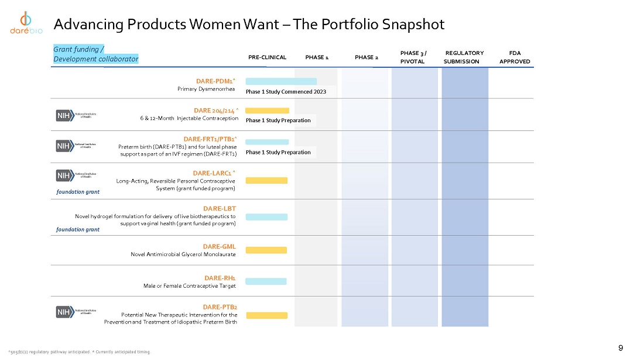Click the DARE-PDM1 blue progress bar
This screenshot has width=644, height=362.
281,81
